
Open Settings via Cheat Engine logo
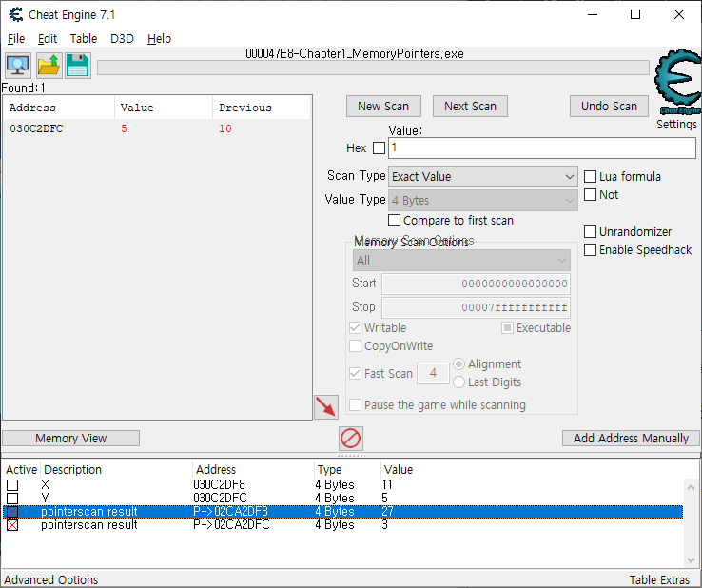(x=678, y=81)
